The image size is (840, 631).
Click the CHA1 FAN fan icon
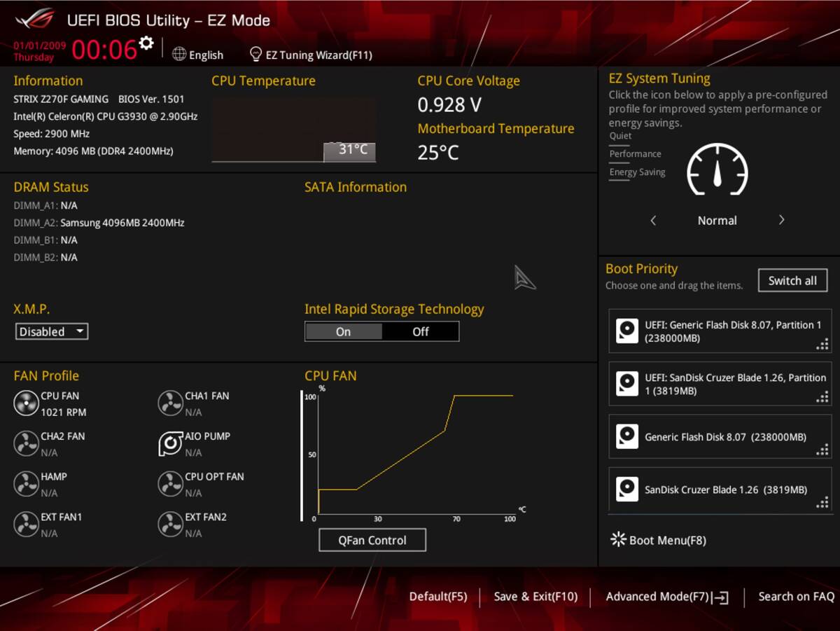point(170,403)
